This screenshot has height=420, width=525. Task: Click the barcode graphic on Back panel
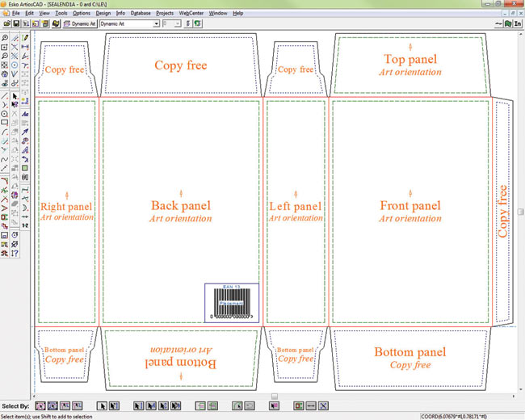[232, 303]
